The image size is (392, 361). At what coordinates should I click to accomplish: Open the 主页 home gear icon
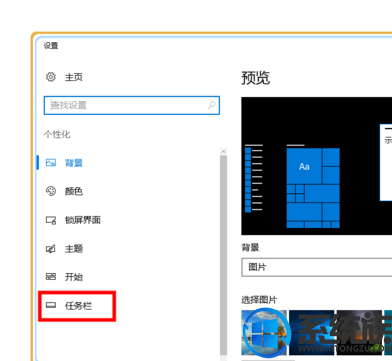tap(51, 77)
